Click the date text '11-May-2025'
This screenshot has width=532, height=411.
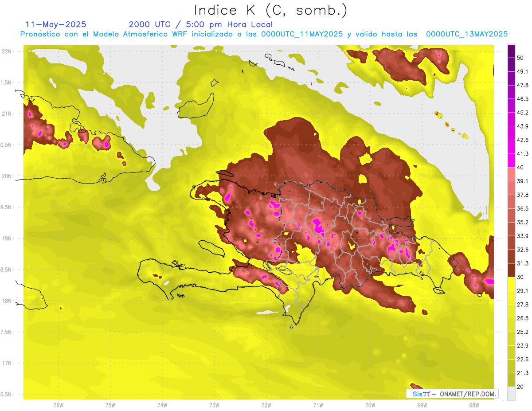pyautogui.click(x=56, y=24)
